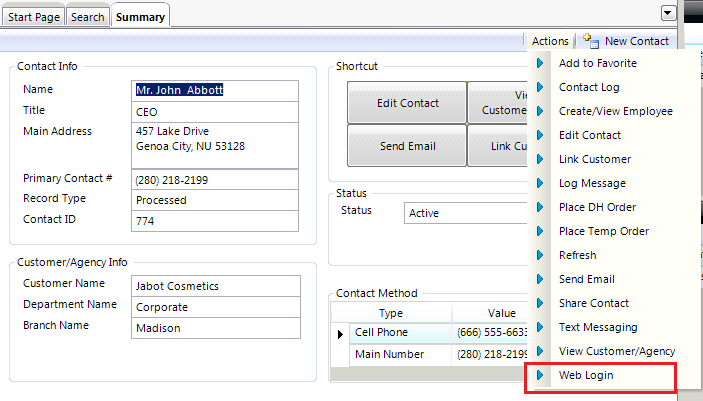This screenshot has width=703, height=401.
Task: Click the Status field showing Active
Action: pyautogui.click(x=466, y=213)
